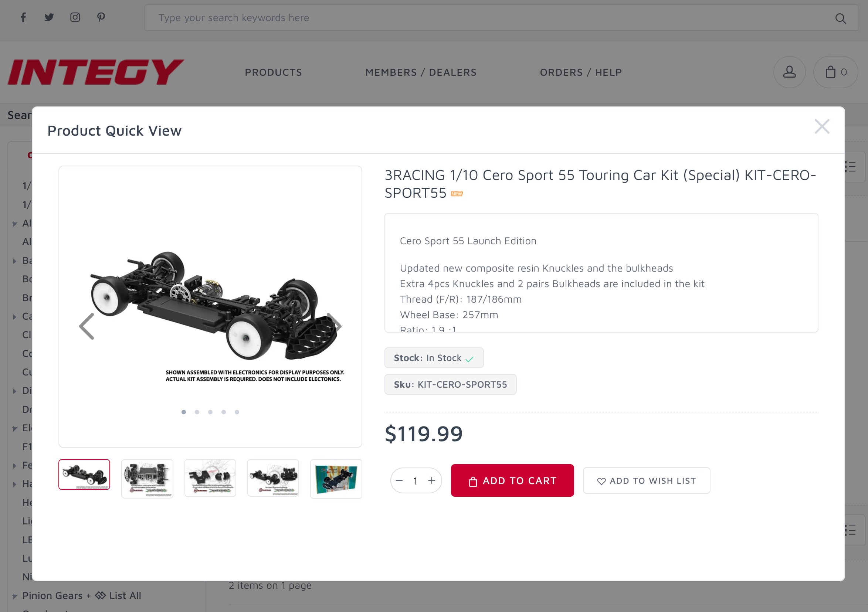This screenshot has height=612, width=868.
Task: Open the ORDERS / HELP menu
Action: click(581, 72)
